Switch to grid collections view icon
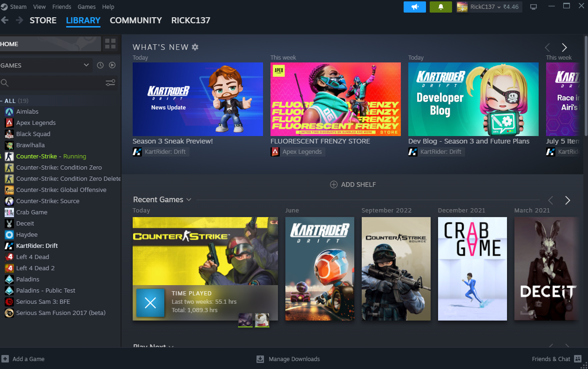 (110, 44)
